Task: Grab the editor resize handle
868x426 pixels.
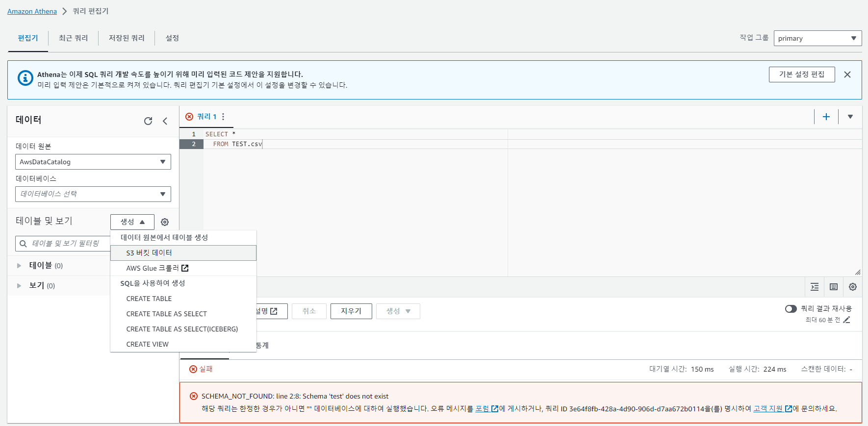Action: pos(858,272)
